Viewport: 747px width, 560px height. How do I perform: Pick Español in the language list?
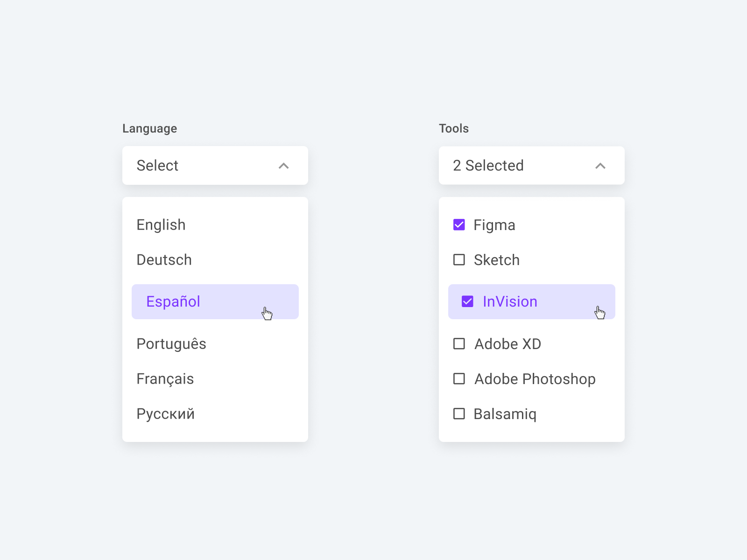173,301
